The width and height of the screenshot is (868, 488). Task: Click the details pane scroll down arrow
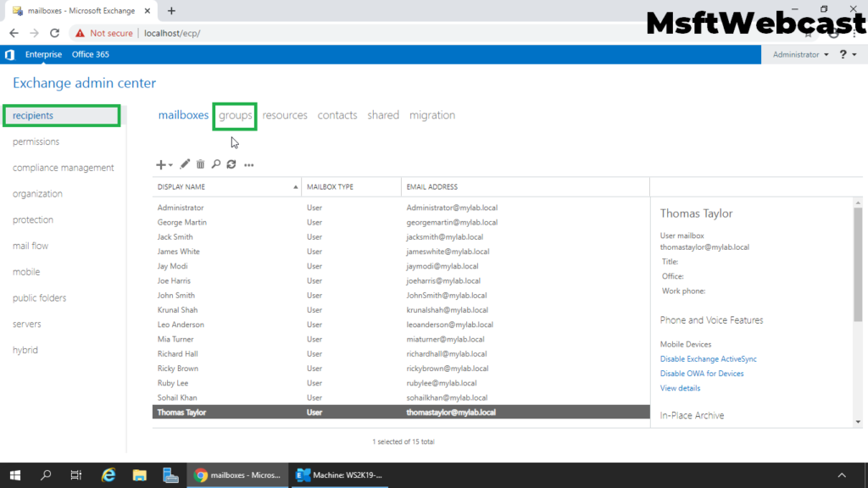pyautogui.click(x=858, y=422)
